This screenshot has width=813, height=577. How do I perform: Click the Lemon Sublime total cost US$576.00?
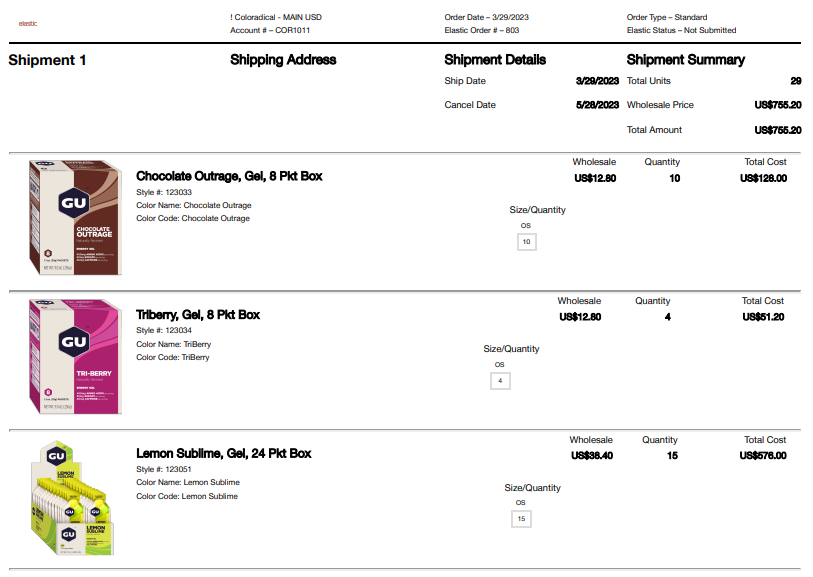[763, 456]
